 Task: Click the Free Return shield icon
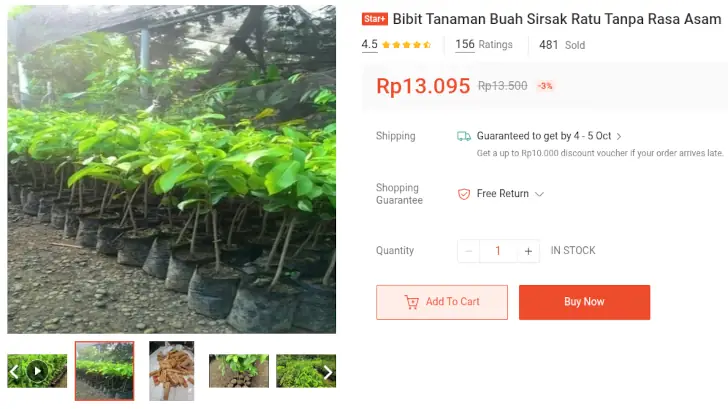(464, 194)
